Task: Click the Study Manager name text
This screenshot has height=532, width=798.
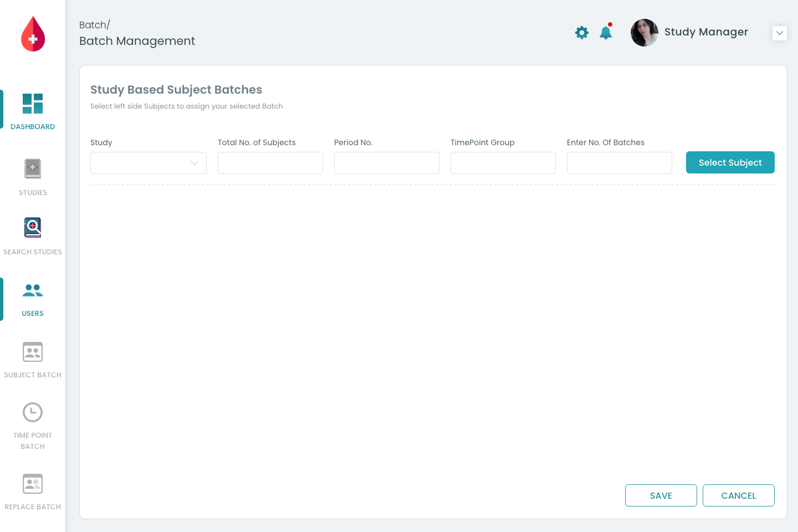Action: (706, 32)
